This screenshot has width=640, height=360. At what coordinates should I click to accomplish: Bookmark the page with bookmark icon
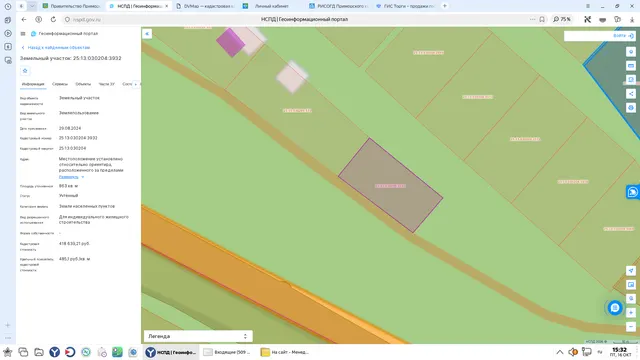(x=542, y=19)
